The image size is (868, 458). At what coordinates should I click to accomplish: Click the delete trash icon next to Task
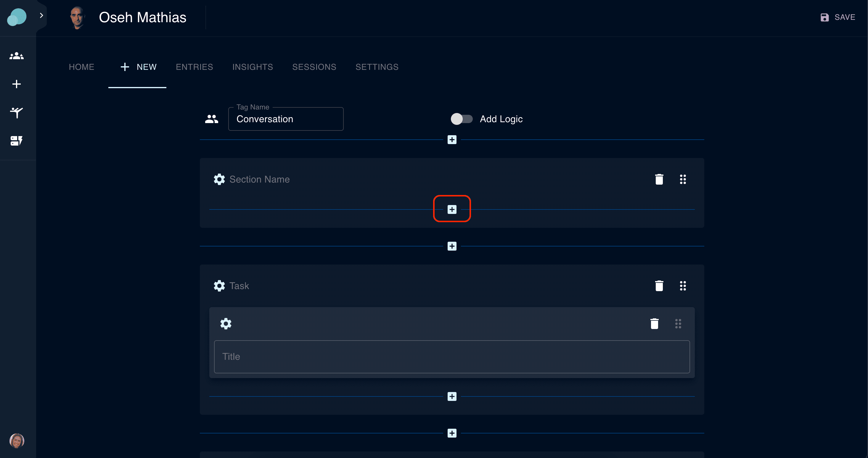point(659,286)
